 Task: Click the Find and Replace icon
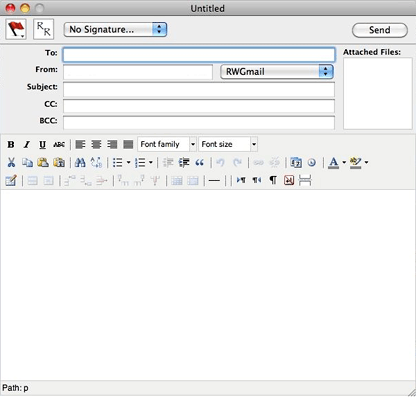tap(96, 162)
